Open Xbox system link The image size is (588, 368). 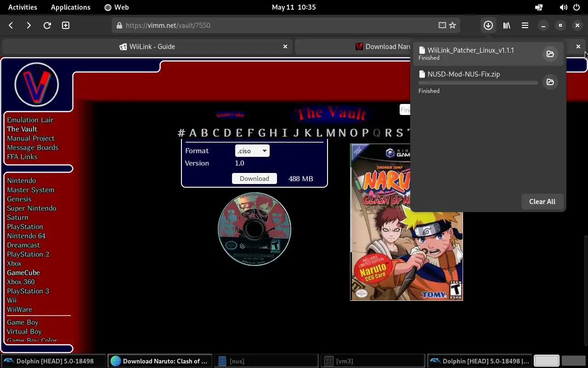(x=14, y=264)
